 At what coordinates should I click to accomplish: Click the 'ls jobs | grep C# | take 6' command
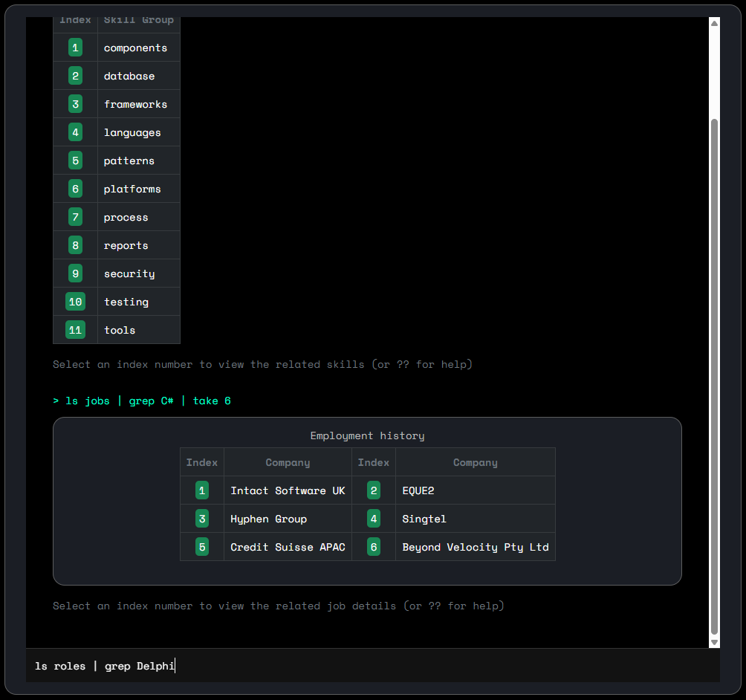click(x=142, y=401)
